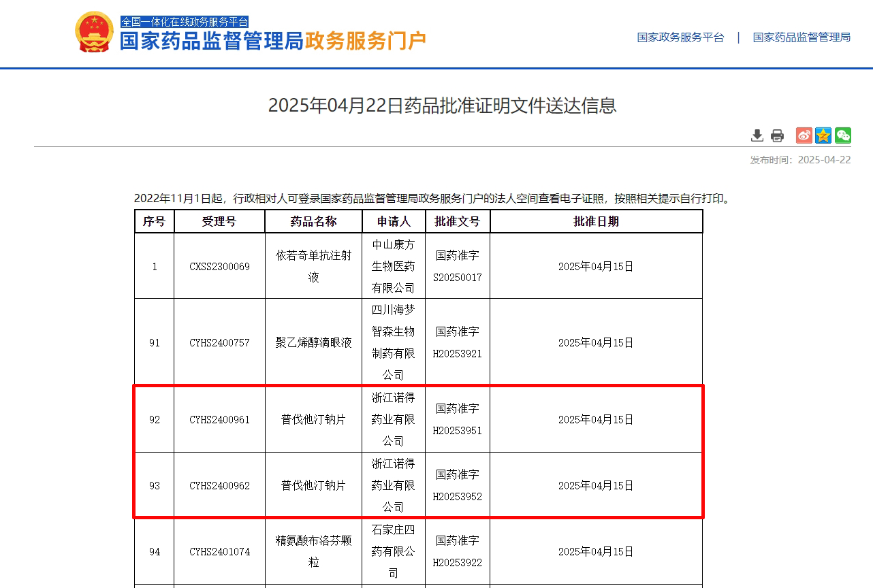Click the 受理号 column header
The image size is (873, 588).
(219, 221)
